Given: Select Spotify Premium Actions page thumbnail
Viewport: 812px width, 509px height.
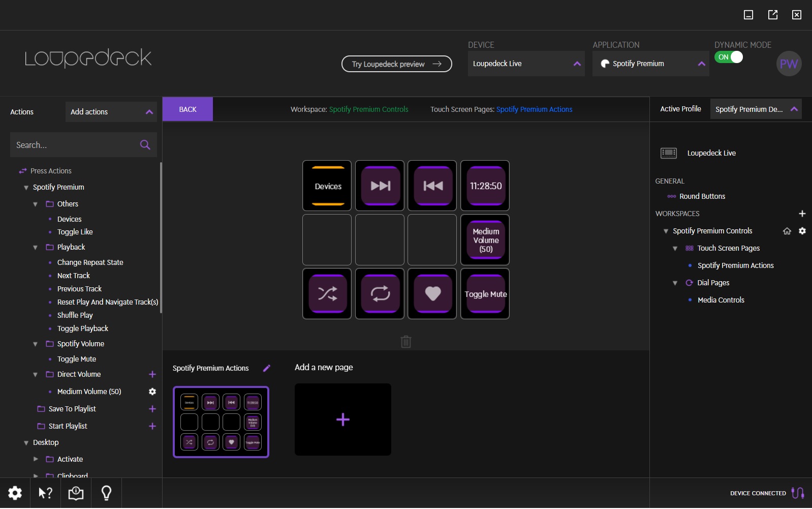Looking at the screenshot, I should point(221,422).
